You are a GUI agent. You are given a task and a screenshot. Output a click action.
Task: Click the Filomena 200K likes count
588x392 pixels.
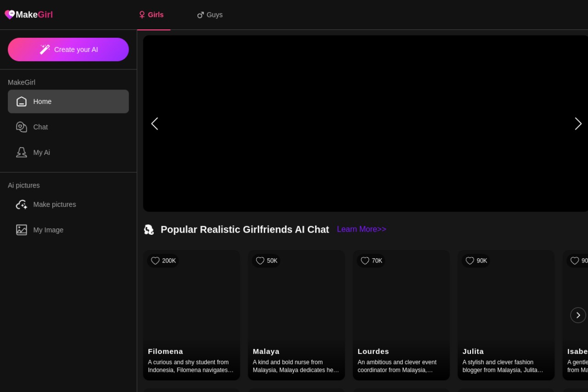[x=169, y=261]
